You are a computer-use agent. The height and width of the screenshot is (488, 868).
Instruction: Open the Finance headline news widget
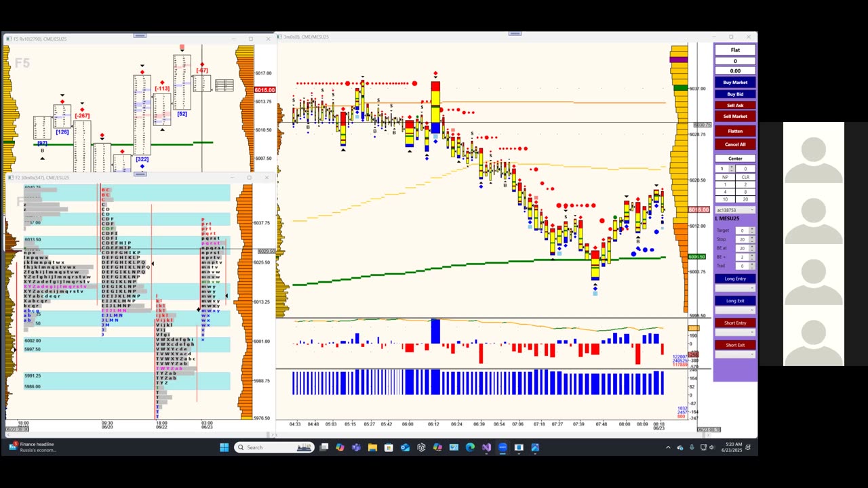click(x=33, y=447)
